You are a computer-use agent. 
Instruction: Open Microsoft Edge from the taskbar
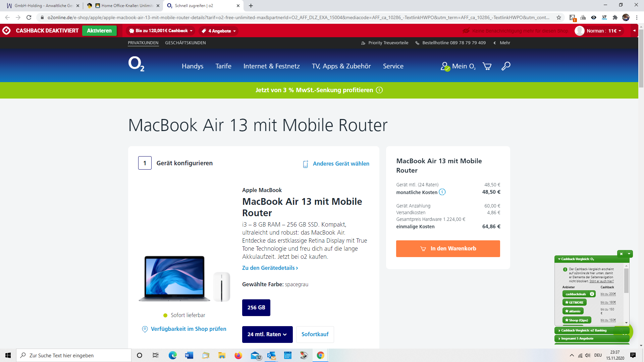pyautogui.click(x=173, y=355)
